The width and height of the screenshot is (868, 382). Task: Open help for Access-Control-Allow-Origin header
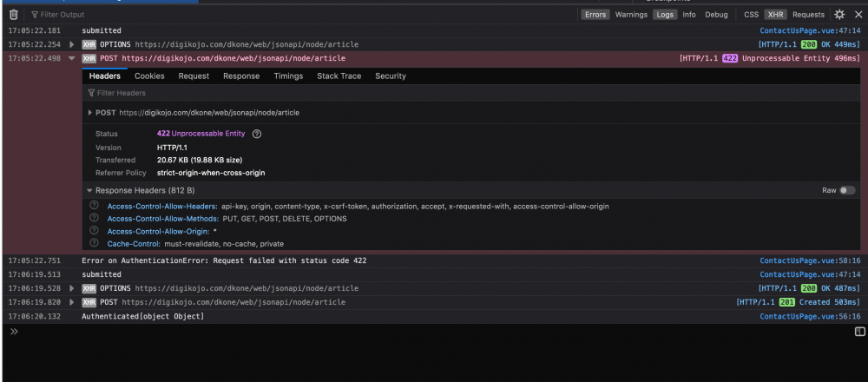point(94,231)
